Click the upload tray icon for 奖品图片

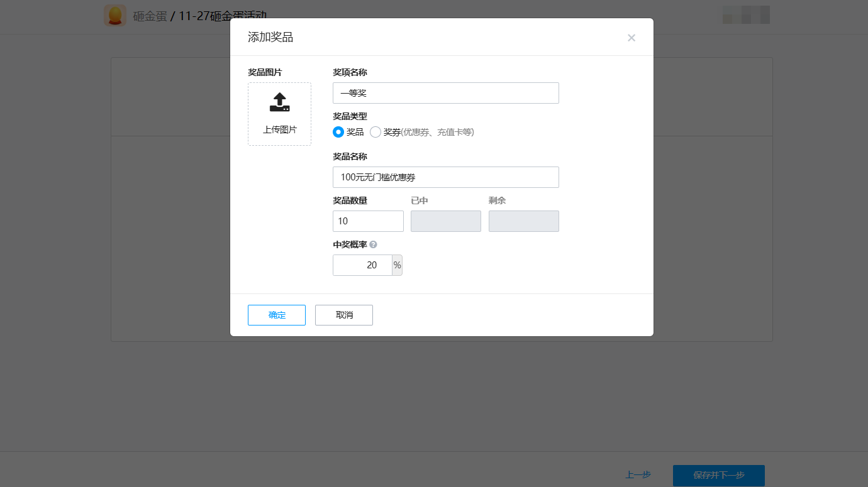(279, 102)
